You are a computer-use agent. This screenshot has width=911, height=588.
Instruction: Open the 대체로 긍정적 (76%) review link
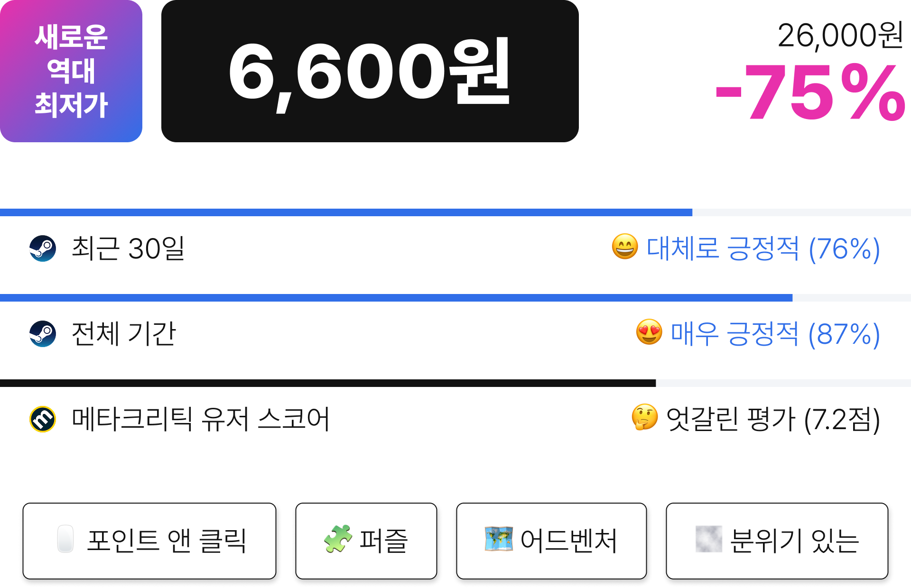coord(763,248)
